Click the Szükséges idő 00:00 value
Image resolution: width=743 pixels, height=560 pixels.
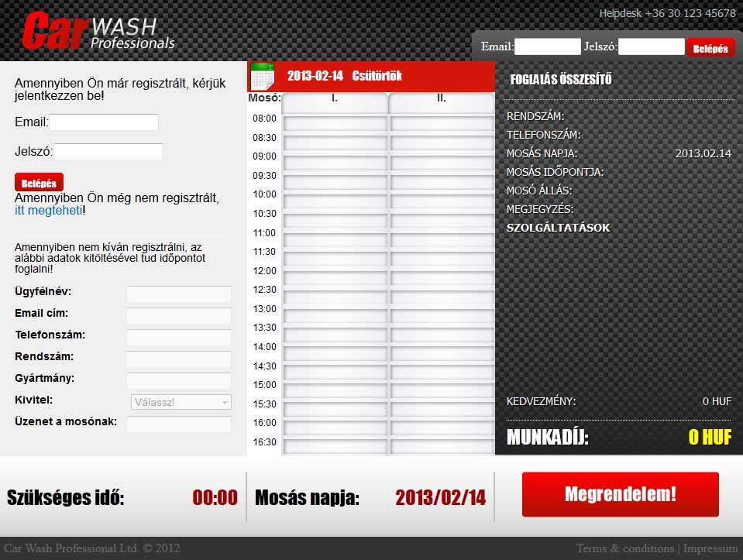point(215,497)
